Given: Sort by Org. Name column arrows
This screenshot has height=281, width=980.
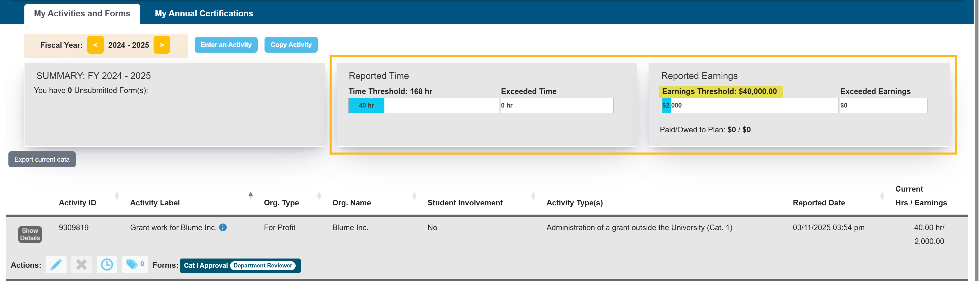Looking at the screenshot, I should click(414, 196).
